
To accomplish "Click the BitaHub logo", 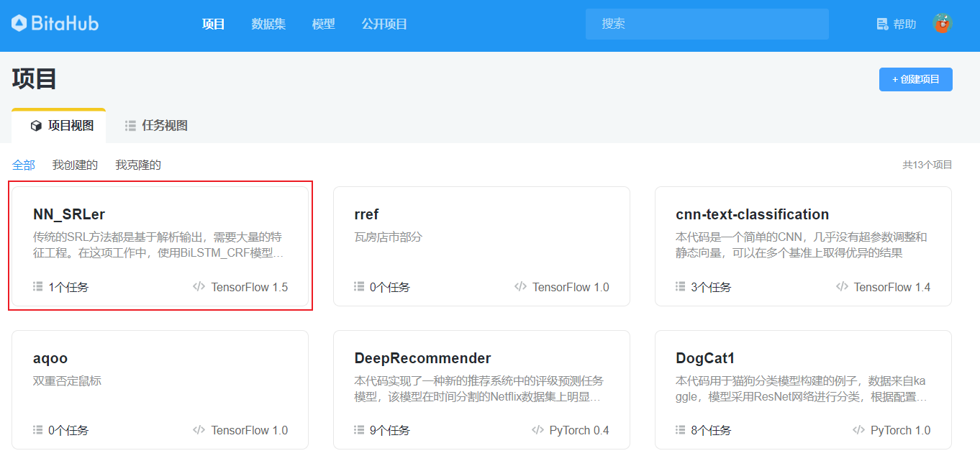I will pos(55,23).
